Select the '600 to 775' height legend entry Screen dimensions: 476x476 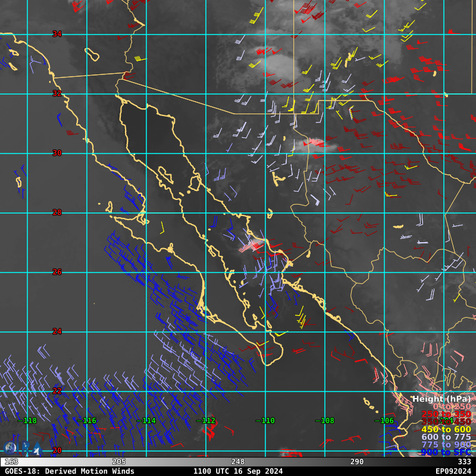pos(446,437)
